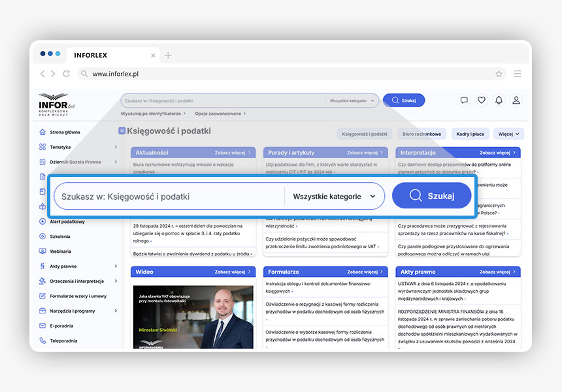The height and width of the screenshot is (392, 562).
Task: Go to Strona główna in sidebar
Action: pos(65,132)
